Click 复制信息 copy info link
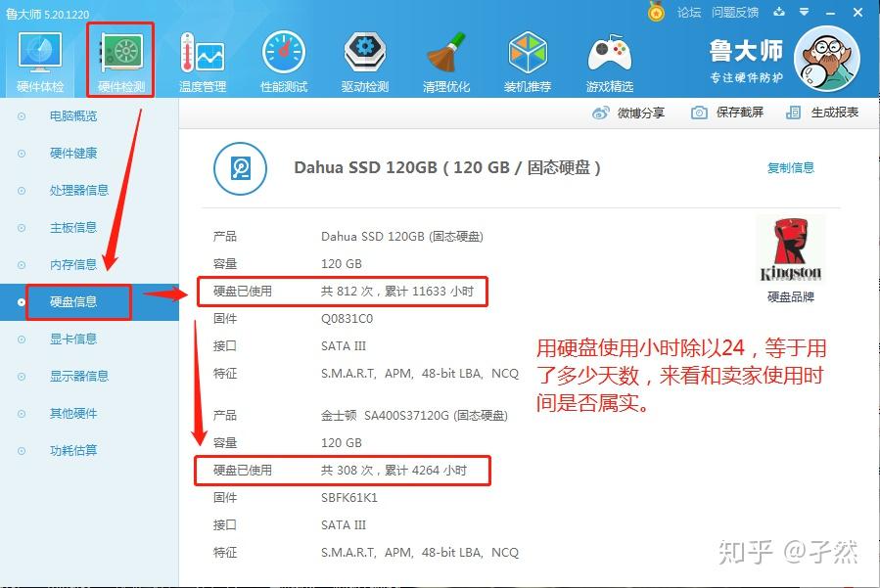 tap(790, 167)
